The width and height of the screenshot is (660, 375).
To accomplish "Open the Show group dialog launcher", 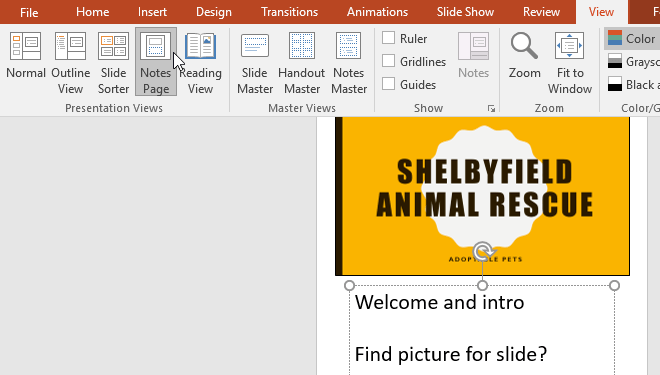I will tap(491, 109).
